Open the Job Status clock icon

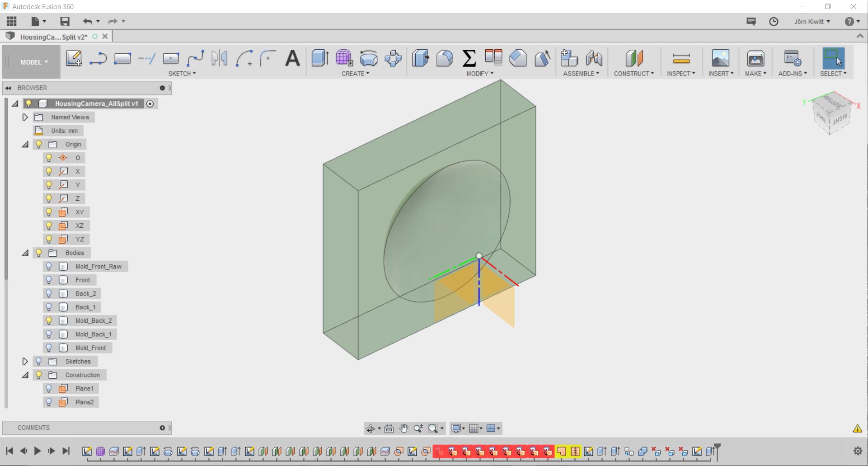[x=774, y=21]
